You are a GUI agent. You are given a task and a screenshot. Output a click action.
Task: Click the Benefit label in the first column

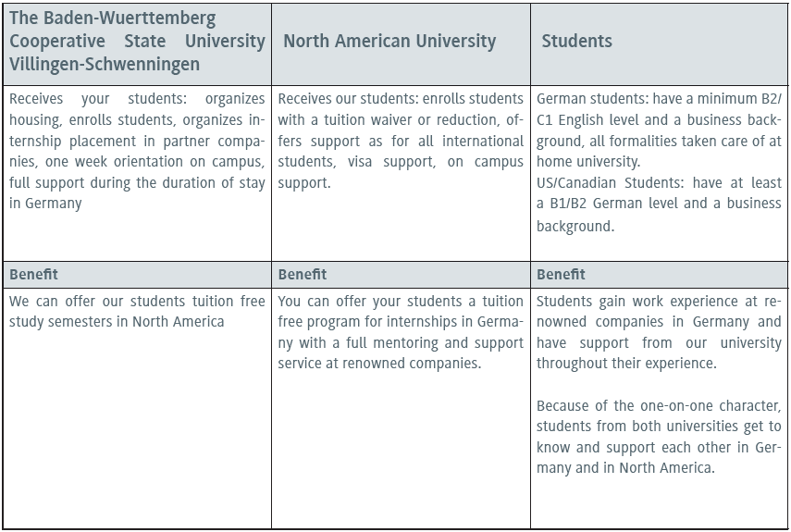[33, 274]
